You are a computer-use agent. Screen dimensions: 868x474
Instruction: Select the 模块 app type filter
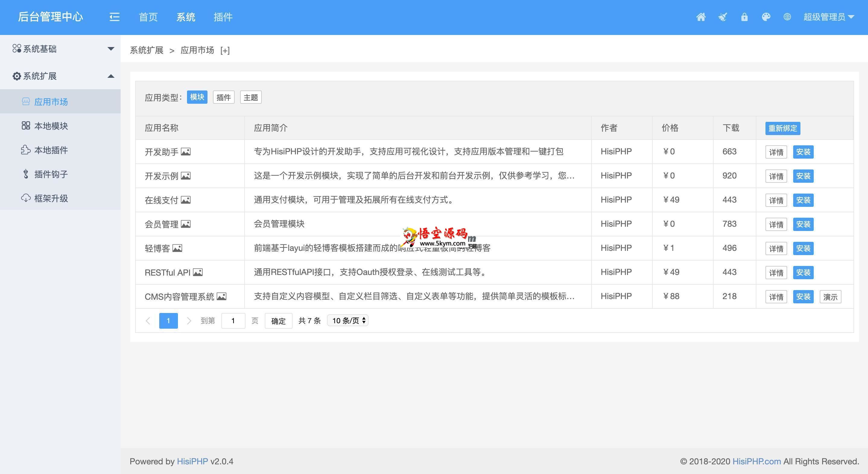click(197, 97)
